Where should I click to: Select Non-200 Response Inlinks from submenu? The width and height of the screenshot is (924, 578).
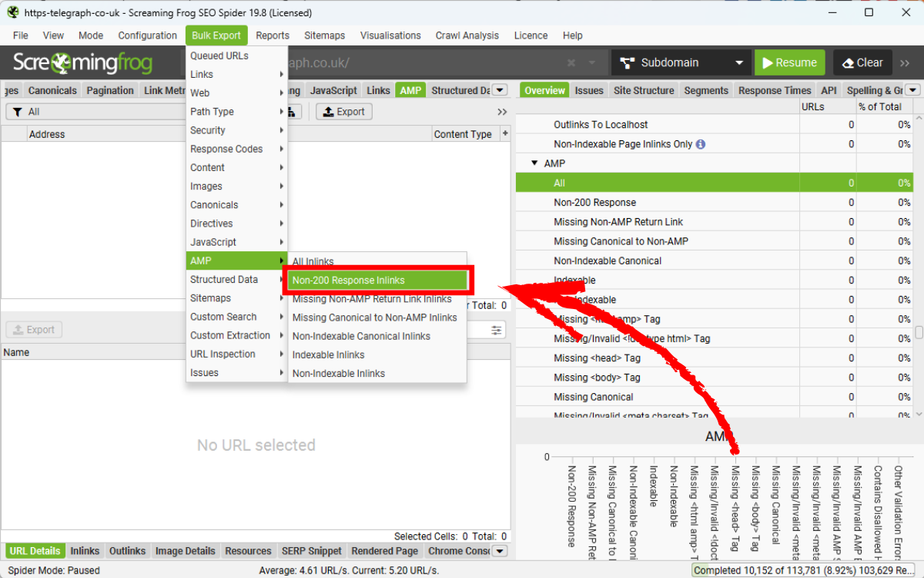pos(377,281)
